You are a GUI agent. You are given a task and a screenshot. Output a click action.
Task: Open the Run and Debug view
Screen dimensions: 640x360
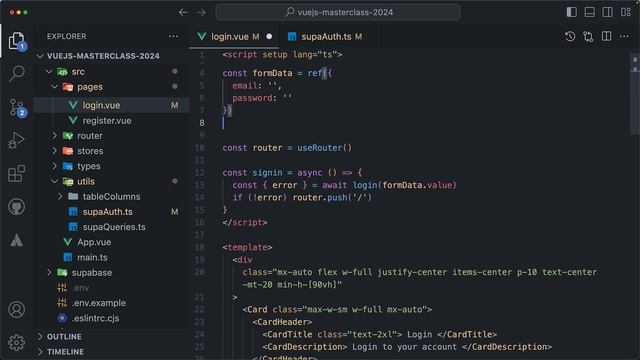click(17, 140)
